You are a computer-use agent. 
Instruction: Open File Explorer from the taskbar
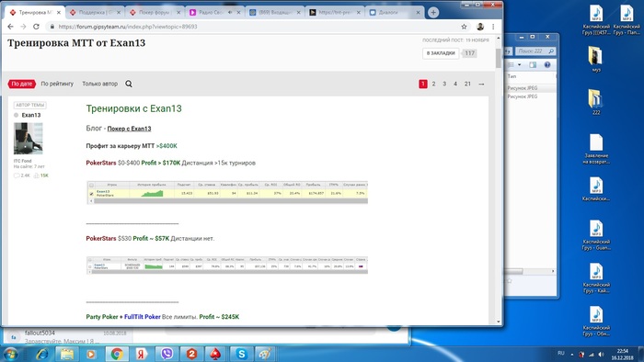tap(66, 354)
